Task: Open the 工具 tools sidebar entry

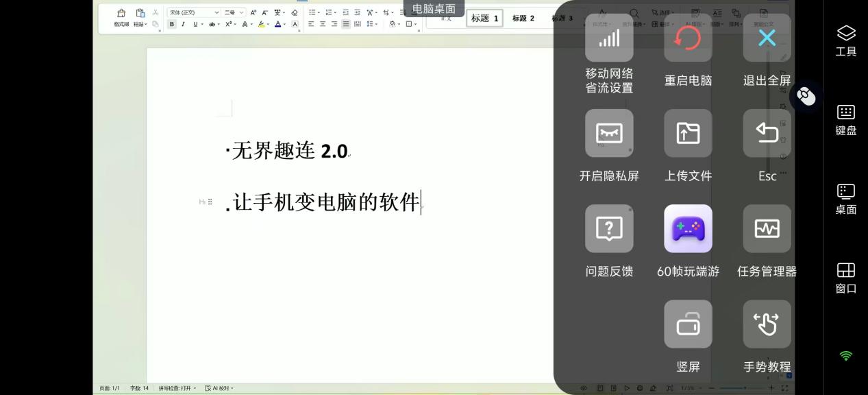Action: [846, 41]
